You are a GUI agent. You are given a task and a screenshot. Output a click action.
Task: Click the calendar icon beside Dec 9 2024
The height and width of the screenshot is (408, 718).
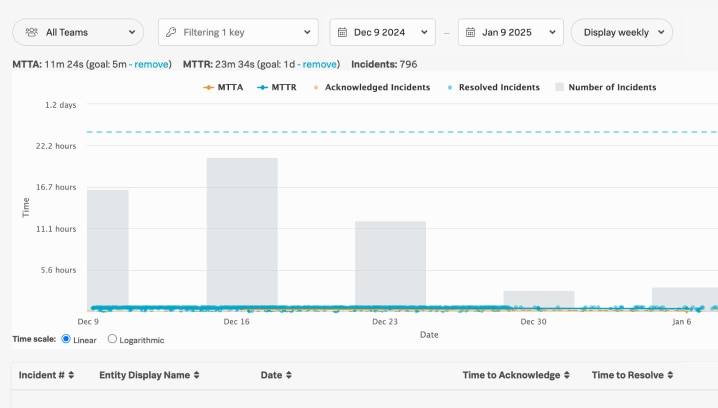pyautogui.click(x=342, y=32)
